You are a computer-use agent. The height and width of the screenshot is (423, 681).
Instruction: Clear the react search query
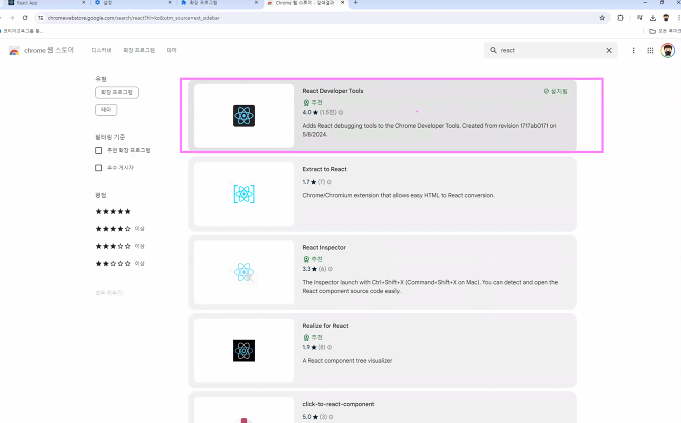(x=609, y=50)
